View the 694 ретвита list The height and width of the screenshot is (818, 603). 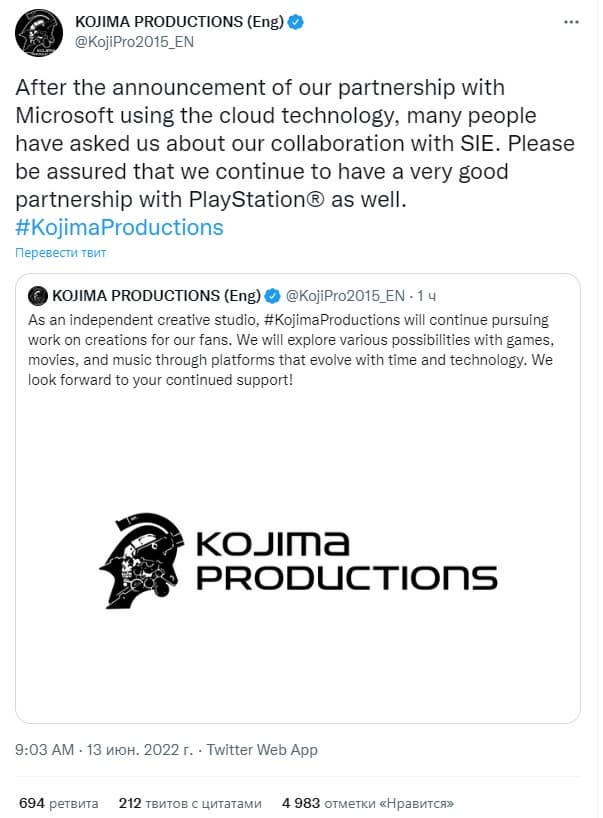coord(58,803)
